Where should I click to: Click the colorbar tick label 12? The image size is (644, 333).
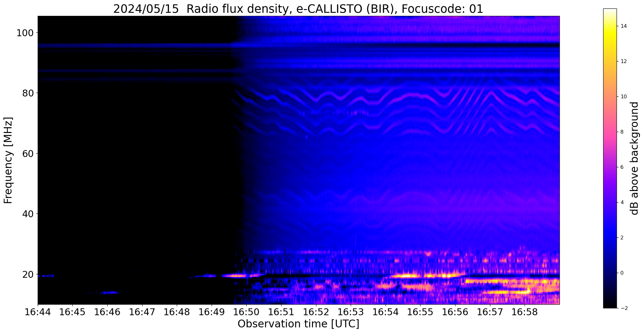[x=624, y=61]
